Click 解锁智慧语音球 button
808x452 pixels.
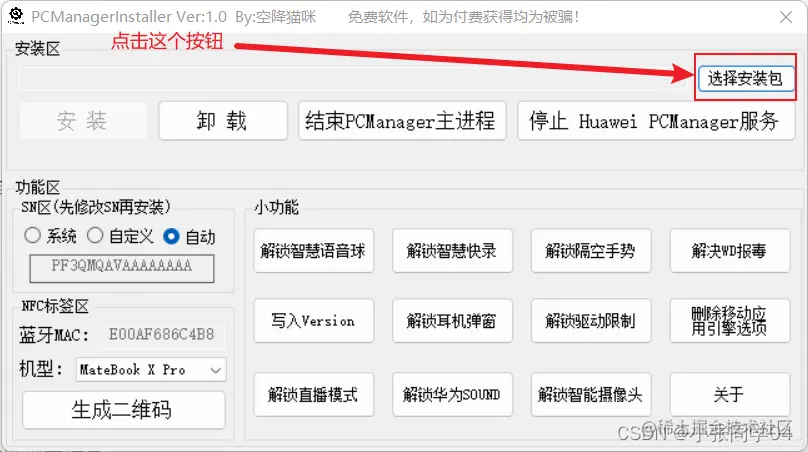pos(313,250)
